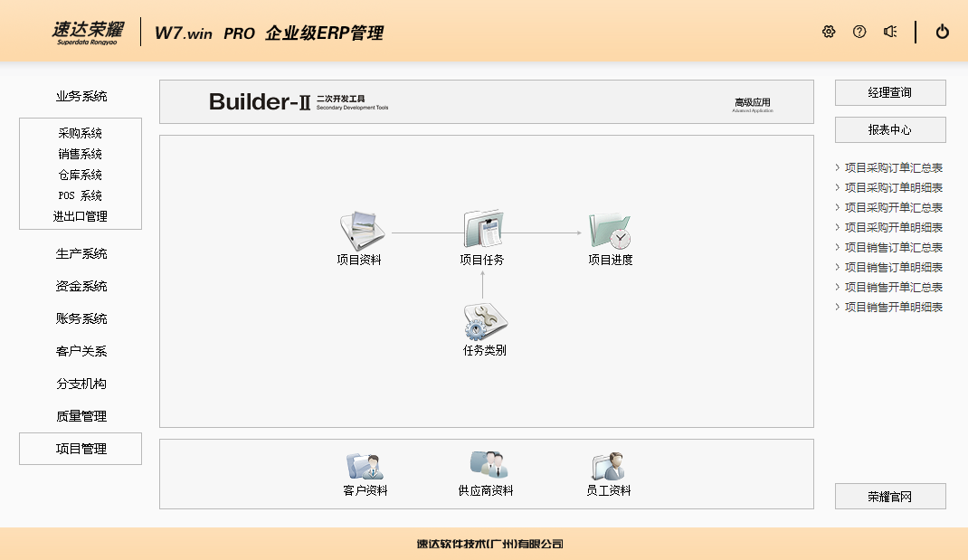
Task: Open the 客户资料 icon
Action: 365,466
